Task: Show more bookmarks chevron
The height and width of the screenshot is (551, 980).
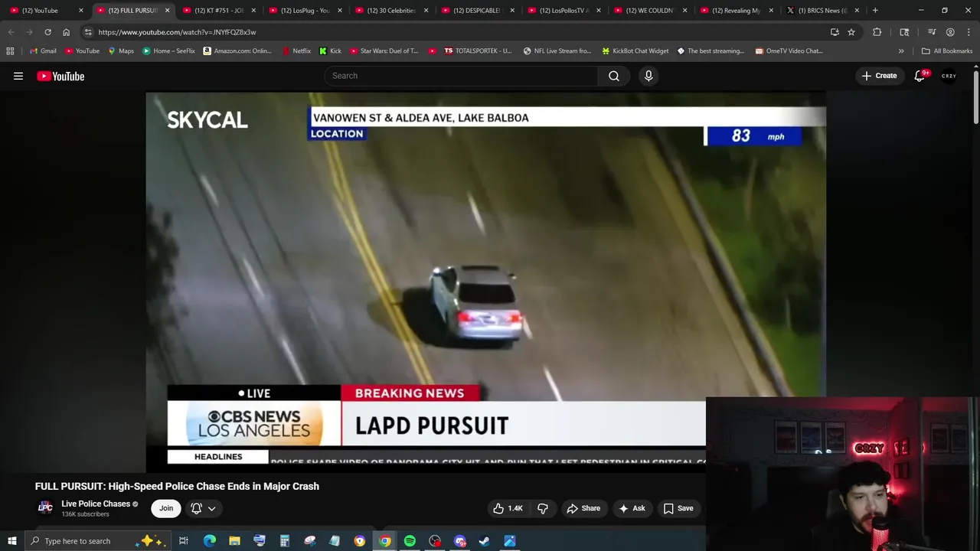Action: 901,51
